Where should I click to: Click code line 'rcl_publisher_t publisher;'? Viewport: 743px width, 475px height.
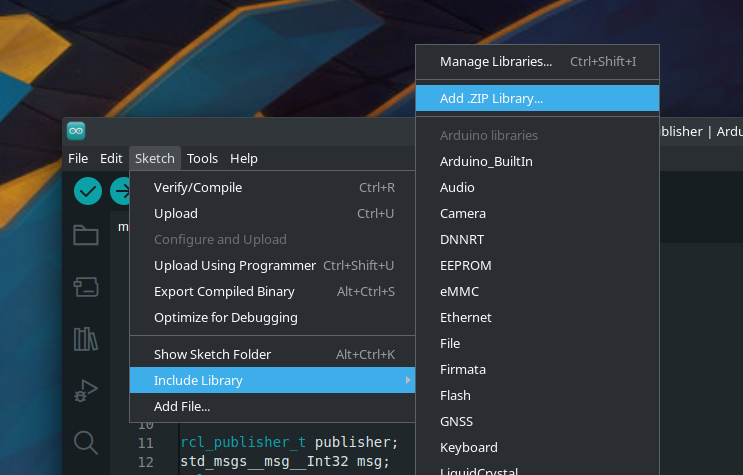(289, 442)
